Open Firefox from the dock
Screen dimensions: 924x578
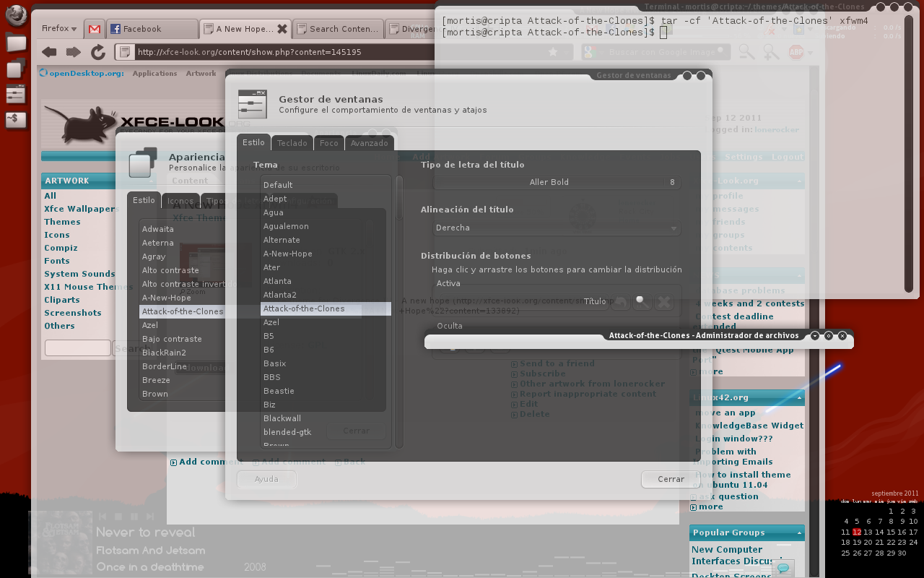tap(16, 15)
